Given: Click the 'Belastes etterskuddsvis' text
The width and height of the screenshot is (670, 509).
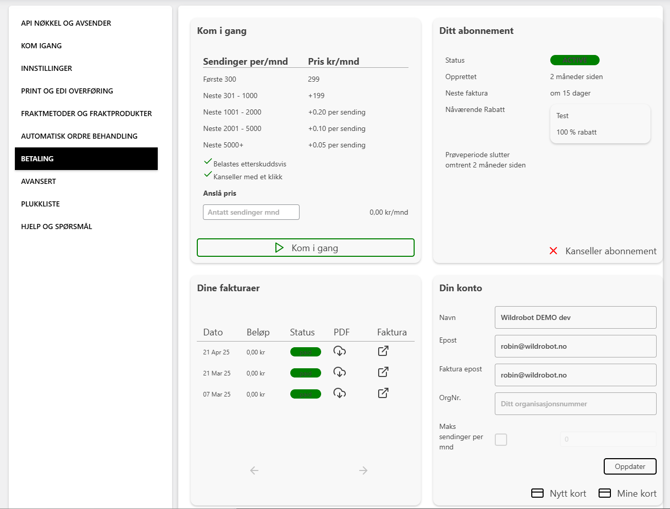Looking at the screenshot, I should point(250,164).
